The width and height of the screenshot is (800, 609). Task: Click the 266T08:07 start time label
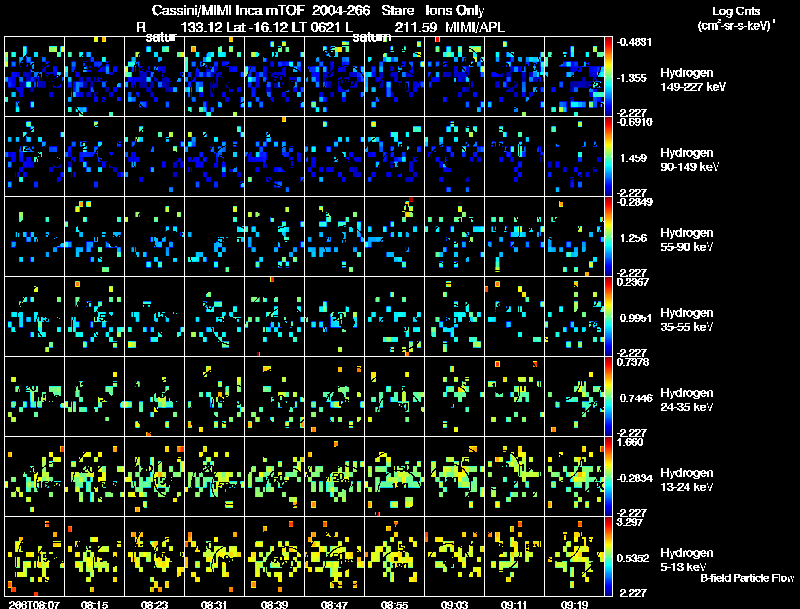tap(34, 604)
